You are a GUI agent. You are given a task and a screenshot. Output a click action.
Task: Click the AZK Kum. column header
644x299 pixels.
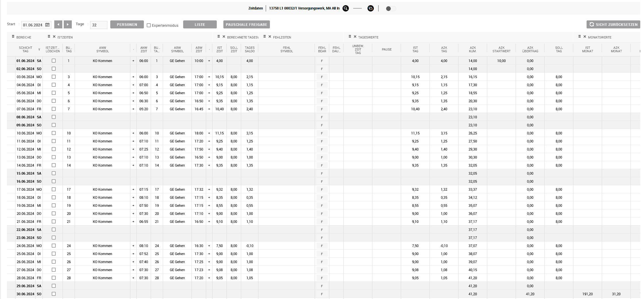(x=473, y=49)
